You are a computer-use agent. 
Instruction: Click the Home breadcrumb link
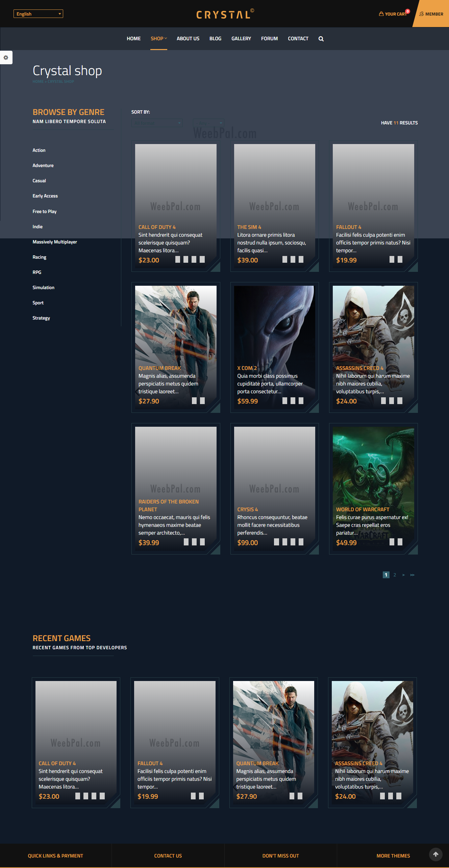tap(38, 81)
